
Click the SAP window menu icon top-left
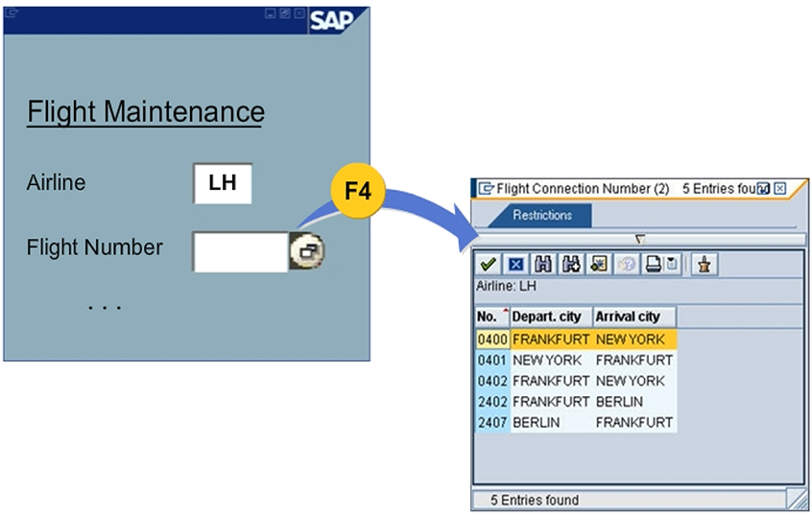(x=12, y=12)
